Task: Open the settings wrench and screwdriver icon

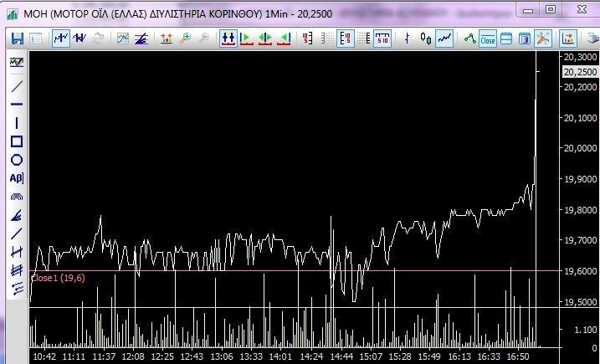Action: point(542,38)
